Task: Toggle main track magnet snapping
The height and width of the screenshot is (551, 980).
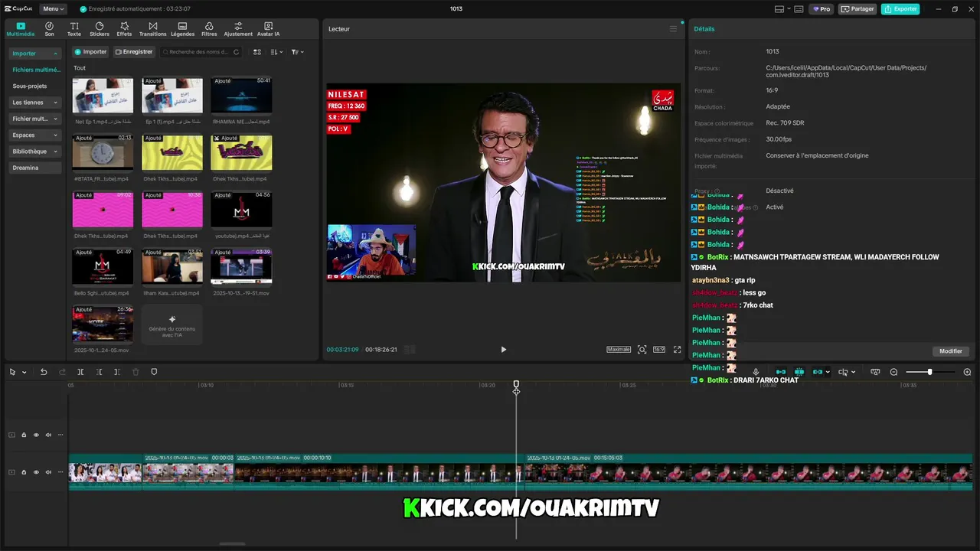Action: point(781,372)
